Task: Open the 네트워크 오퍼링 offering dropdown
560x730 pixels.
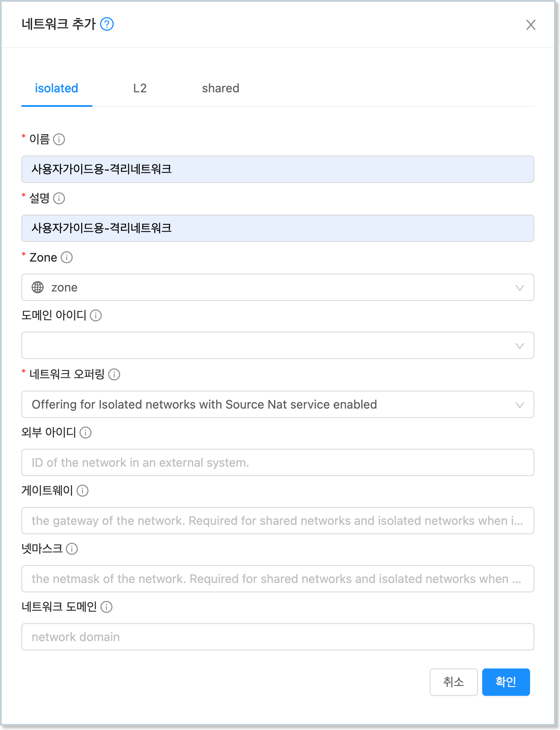Action: point(277,404)
